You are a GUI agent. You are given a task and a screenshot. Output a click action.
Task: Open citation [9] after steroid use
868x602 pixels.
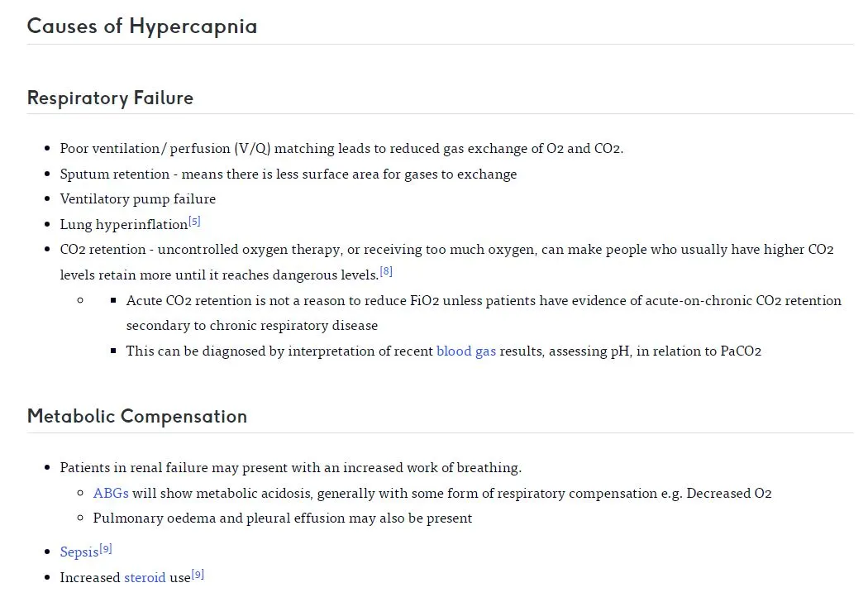(x=198, y=575)
